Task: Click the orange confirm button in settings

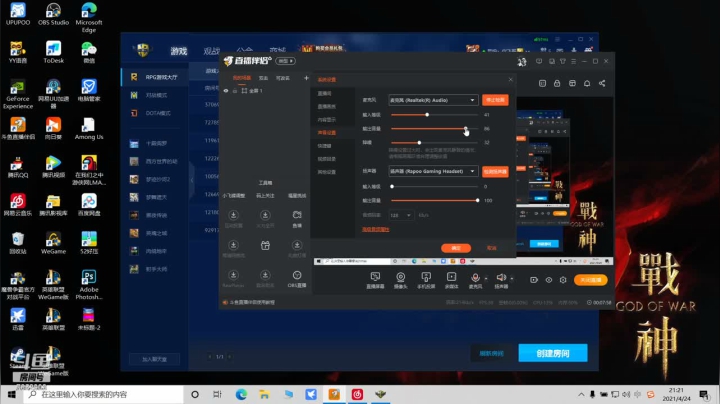Action: click(456, 248)
